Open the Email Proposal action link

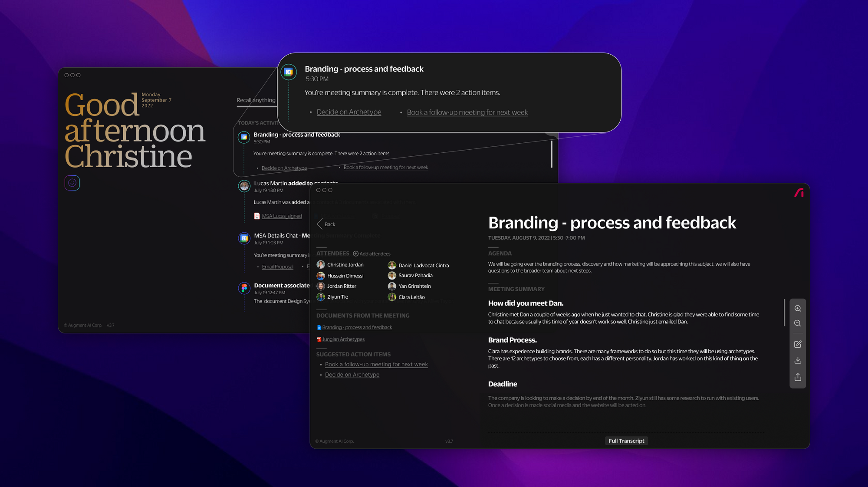277,267
